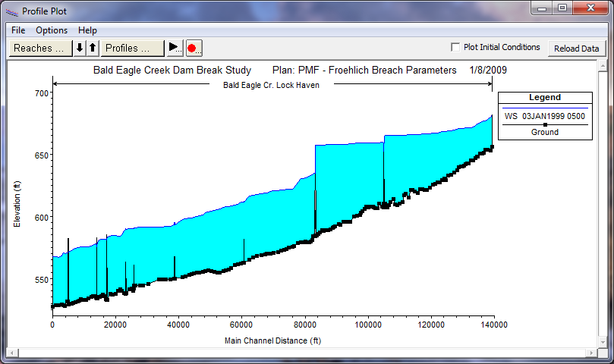Click the Reload Data button
The width and height of the screenshot is (614, 364).
576,48
